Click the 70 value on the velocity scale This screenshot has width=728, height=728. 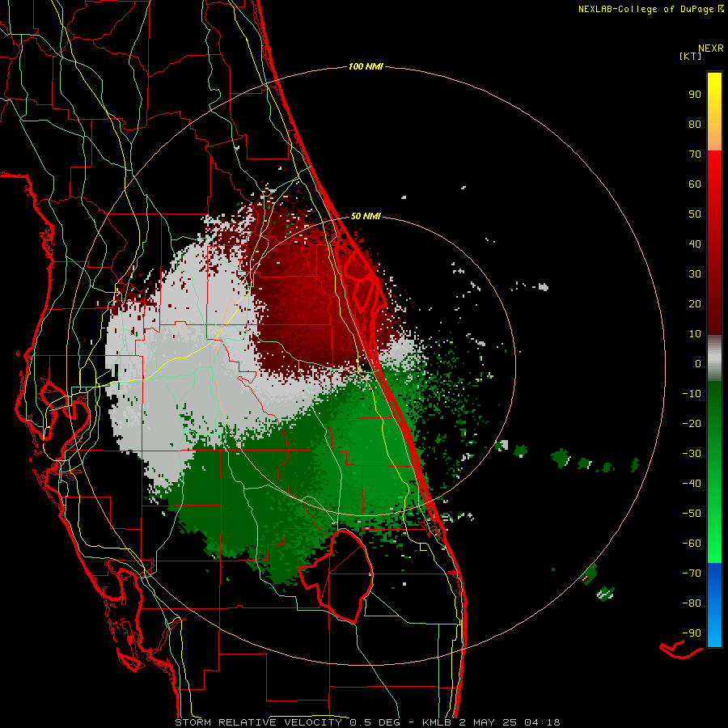click(x=695, y=154)
